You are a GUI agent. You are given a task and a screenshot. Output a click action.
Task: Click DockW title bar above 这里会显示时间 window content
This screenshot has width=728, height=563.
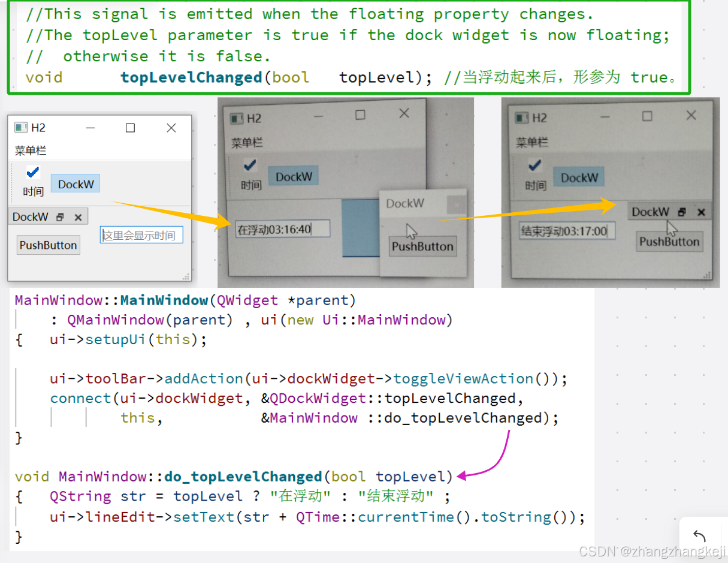(x=48, y=217)
